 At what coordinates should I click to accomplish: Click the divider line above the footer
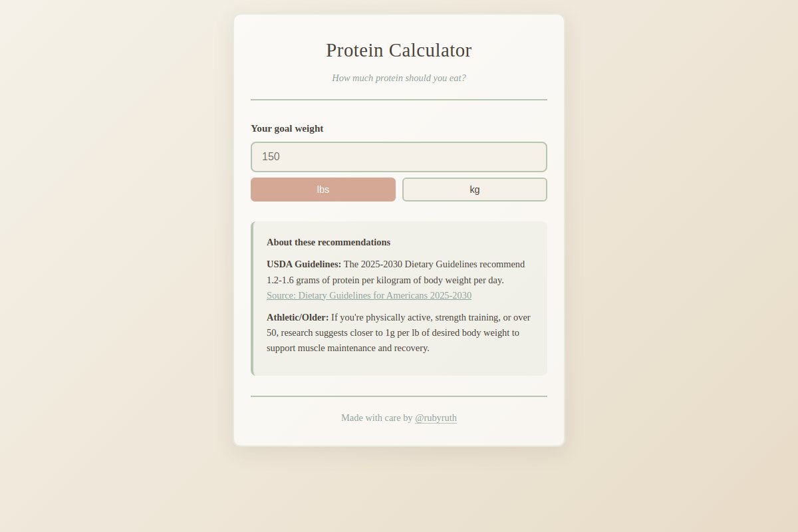click(398, 397)
